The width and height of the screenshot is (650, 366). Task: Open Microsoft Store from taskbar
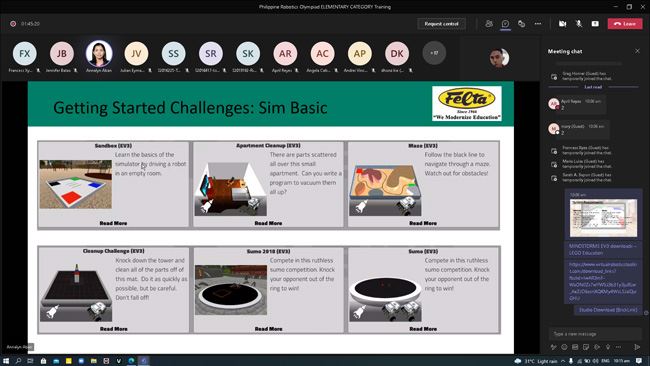point(43,361)
